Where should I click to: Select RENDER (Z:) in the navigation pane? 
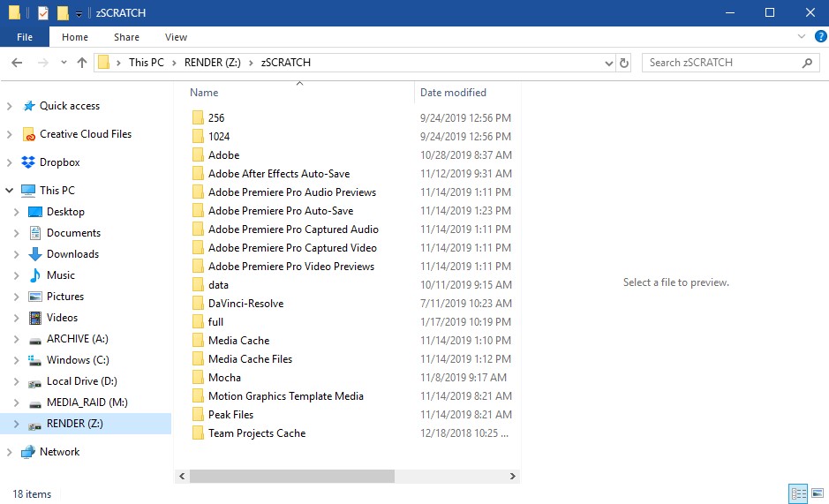pyautogui.click(x=86, y=424)
